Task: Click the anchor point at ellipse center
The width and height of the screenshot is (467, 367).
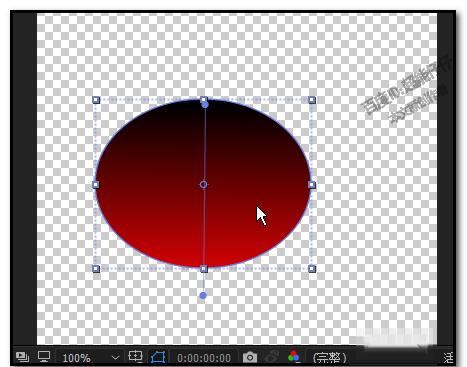Action: (x=203, y=184)
